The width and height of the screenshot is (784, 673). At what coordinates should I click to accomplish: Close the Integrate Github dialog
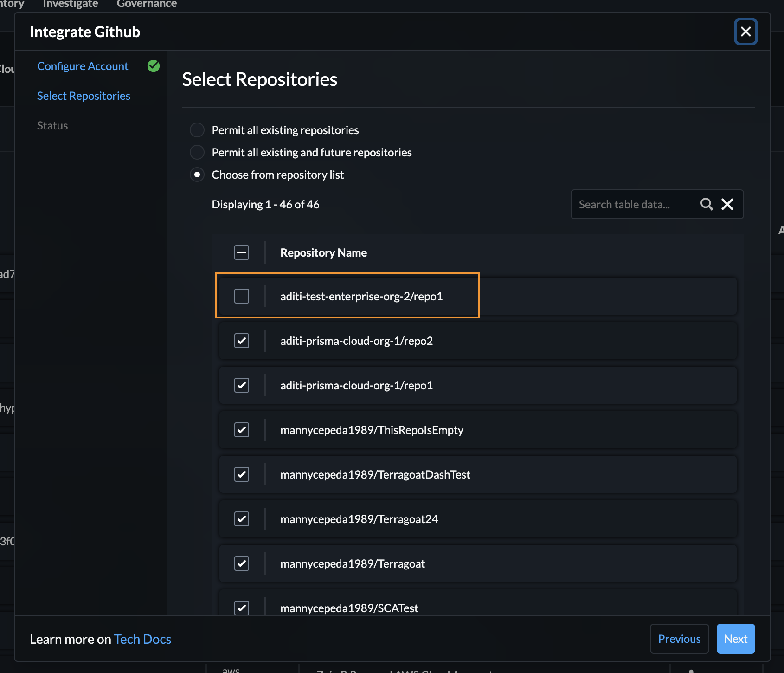745,32
